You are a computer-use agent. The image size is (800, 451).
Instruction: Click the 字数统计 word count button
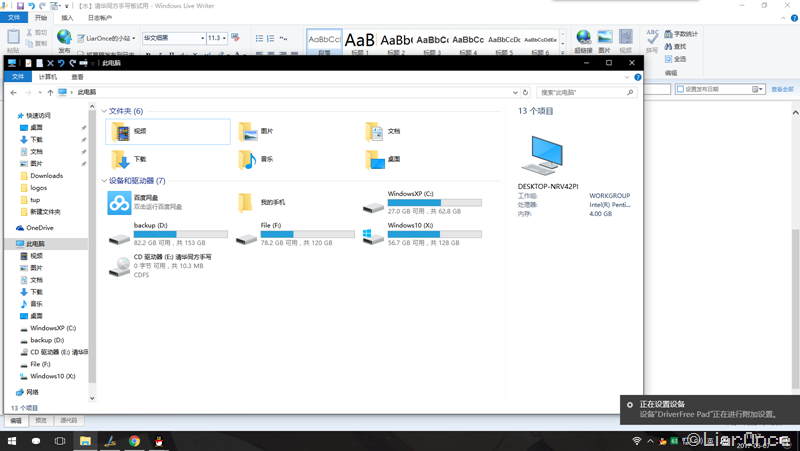(681, 34)
